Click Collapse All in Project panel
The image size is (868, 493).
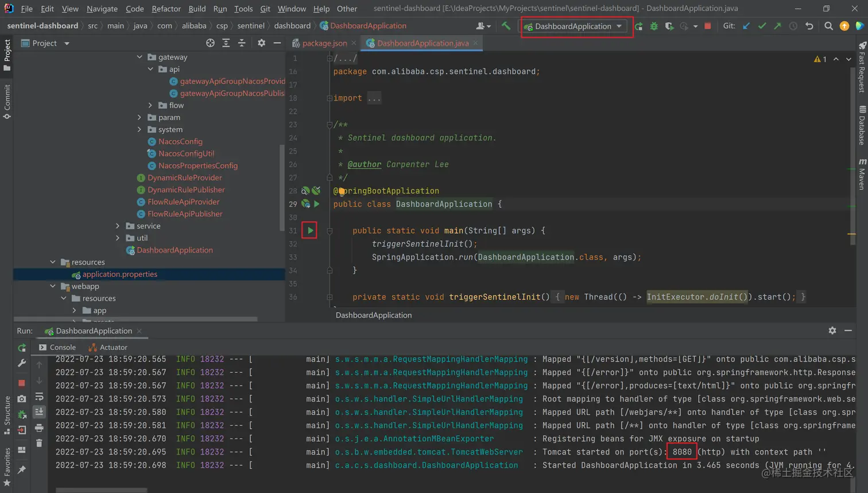click(241, 43)
